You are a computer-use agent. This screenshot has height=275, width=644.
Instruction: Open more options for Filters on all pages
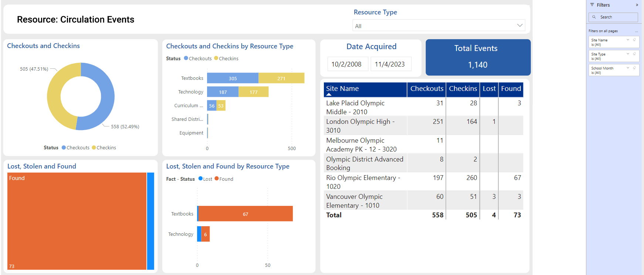(x=637, y=31)
